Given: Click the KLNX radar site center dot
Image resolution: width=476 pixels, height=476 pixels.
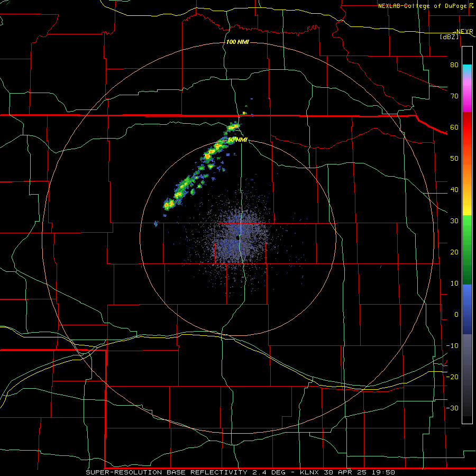Looking at the screenshot, I should point(237,237).
